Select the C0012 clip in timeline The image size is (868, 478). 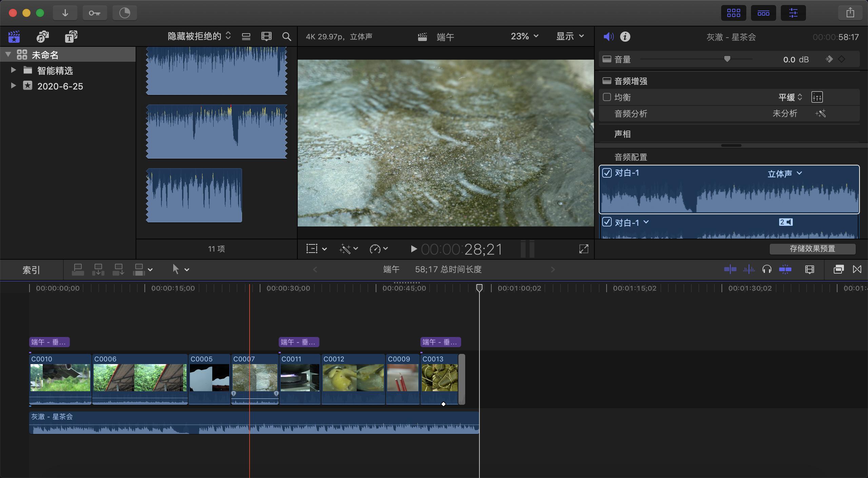353,377
